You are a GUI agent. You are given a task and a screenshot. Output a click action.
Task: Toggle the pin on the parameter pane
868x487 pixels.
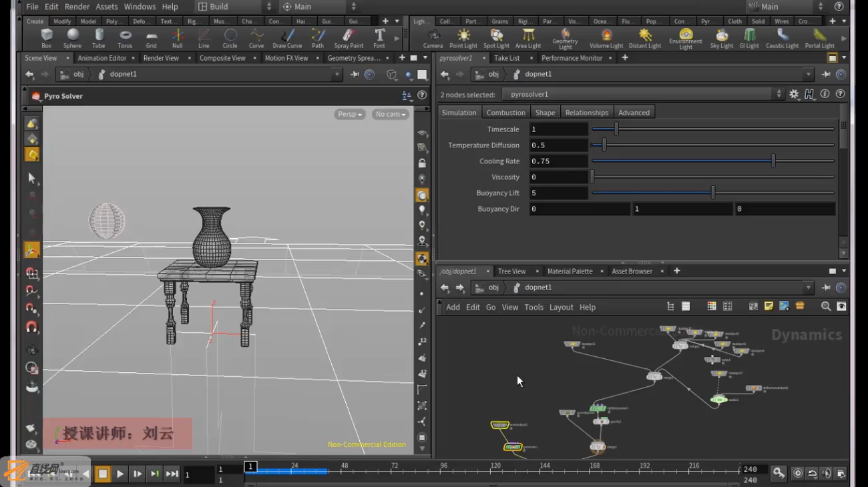coord(826,75)
